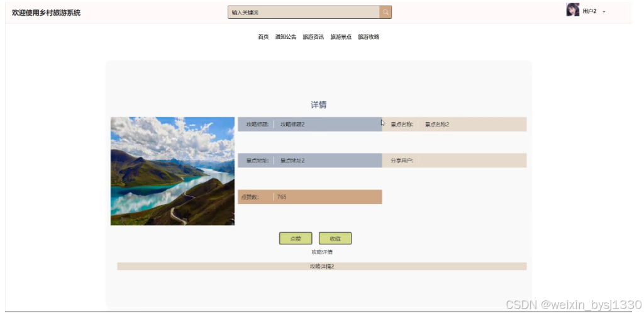Click the 详情 heading
Screen dimensions: 644x316
(x=319, y=104)
